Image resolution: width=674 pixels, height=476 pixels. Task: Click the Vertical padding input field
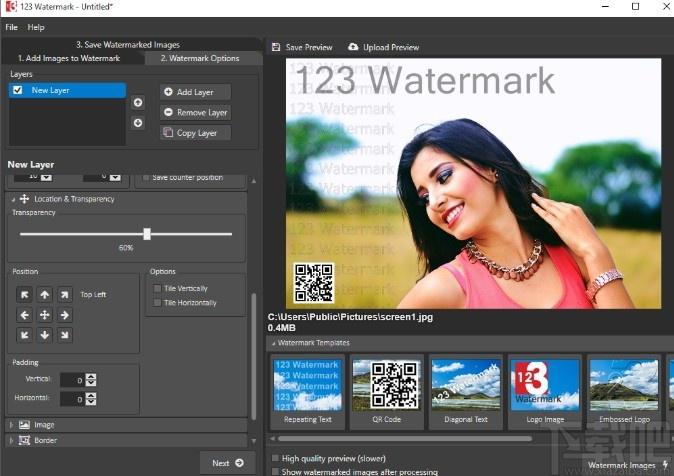click(x=72, y=380)
